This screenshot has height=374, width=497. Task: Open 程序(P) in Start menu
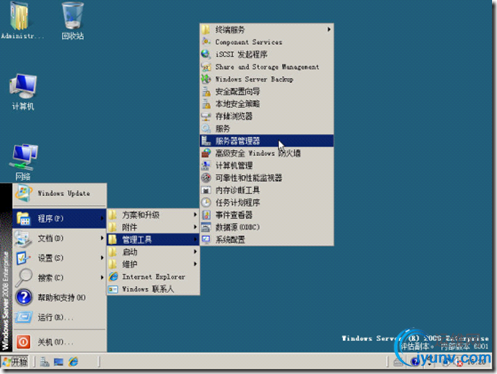click(59, 218)
